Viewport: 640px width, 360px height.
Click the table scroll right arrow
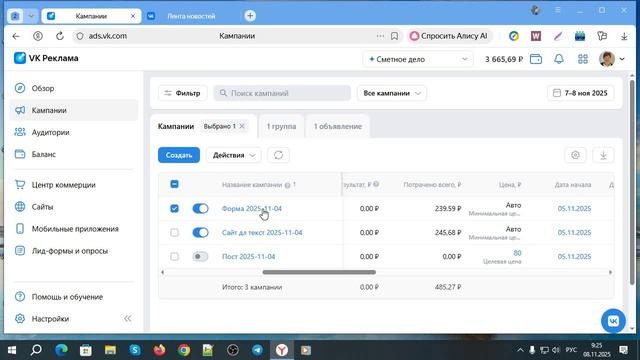611,272
